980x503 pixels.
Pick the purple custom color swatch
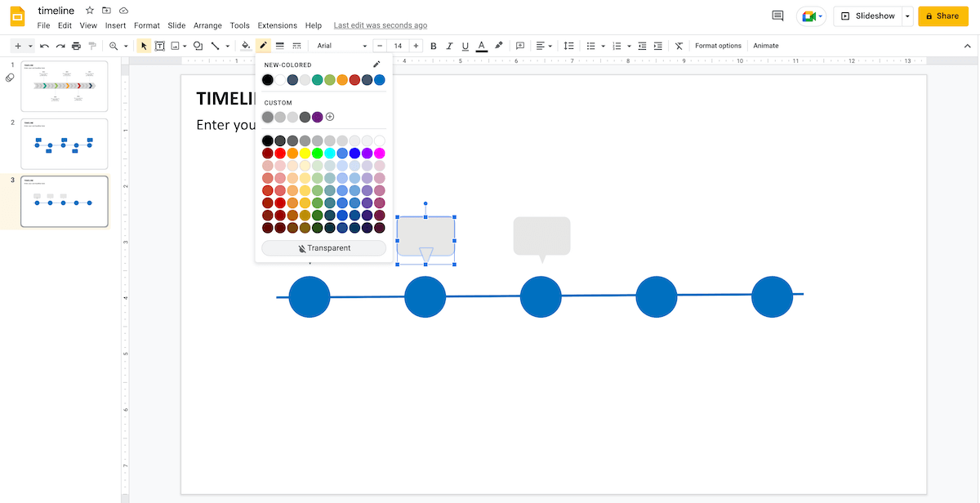click(318, 117)
